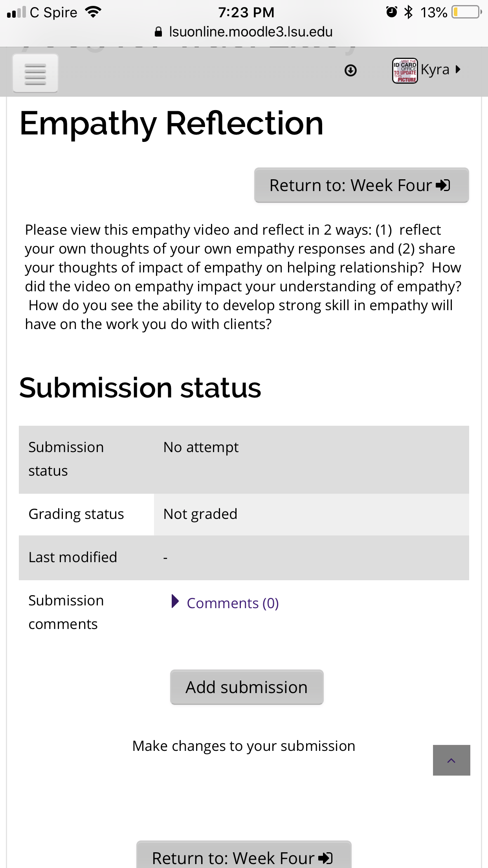The image size is (488, 868).
Task: Click the arrow icon on top Return button
Action: (443, 185)
